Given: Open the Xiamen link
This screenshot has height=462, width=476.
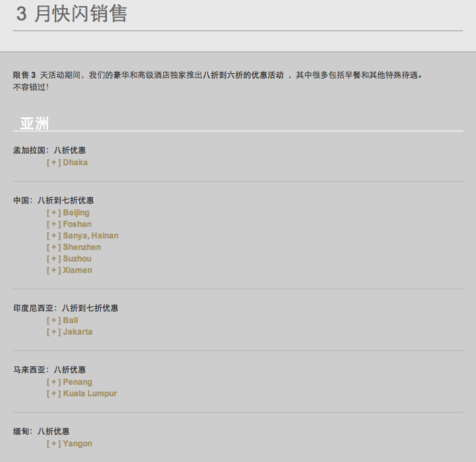Looking at the screenshot, I should pos(77,270).
